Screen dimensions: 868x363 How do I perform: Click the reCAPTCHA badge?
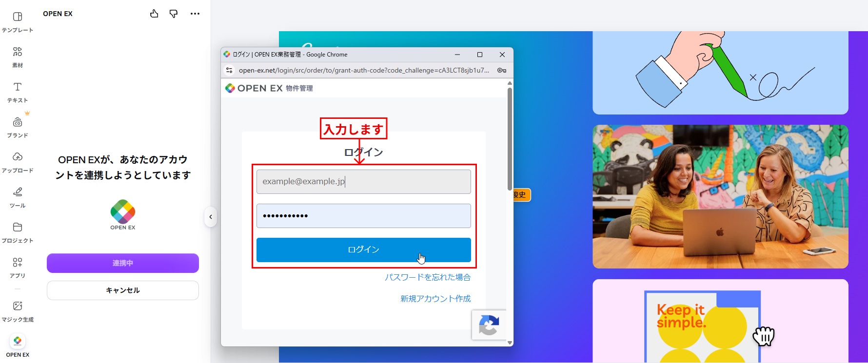[489, 325]
